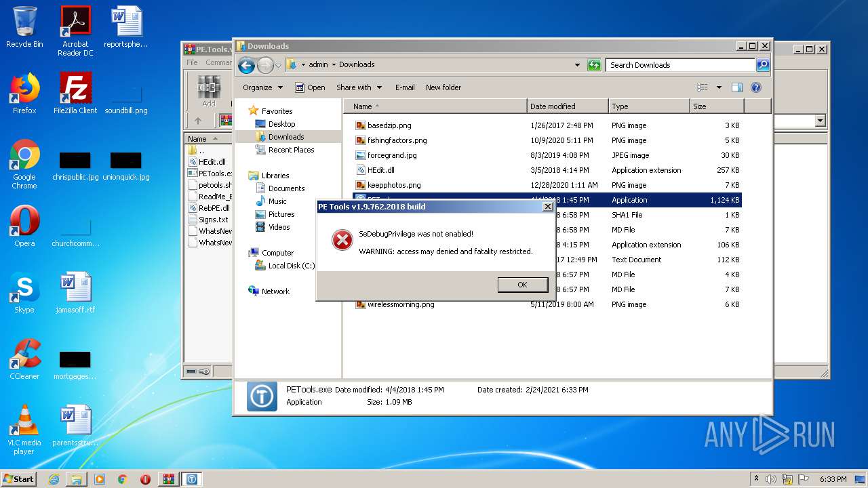This screenshot has height=488, width=868.
Task: Sort by Size column header
Action: point(717,106)
